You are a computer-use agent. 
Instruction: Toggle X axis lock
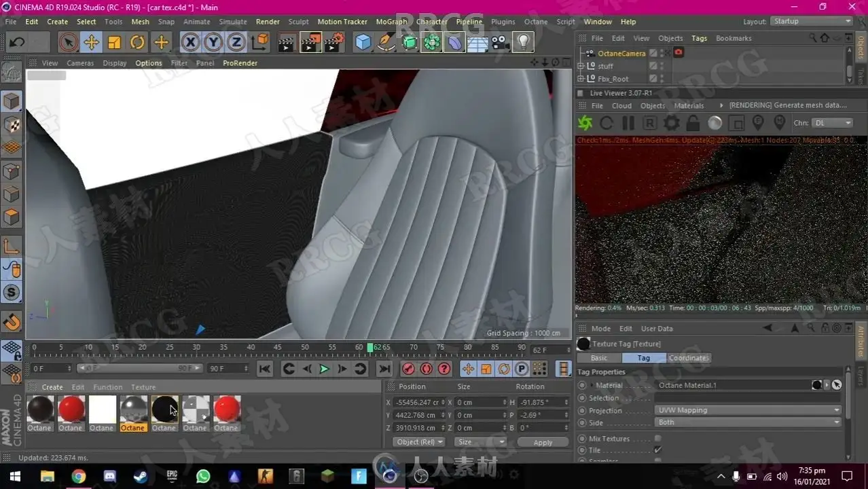pyautogui.click(x=191, y=43)
